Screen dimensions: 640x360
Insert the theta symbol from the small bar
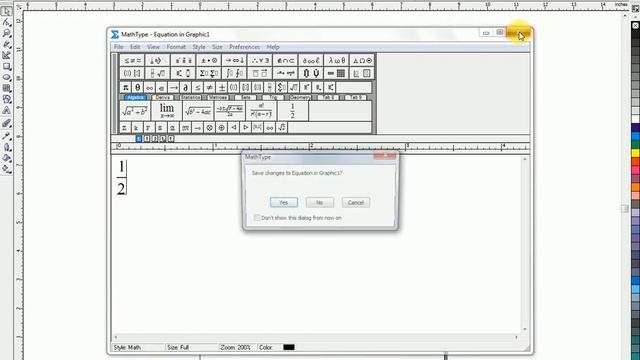point(138,87)
